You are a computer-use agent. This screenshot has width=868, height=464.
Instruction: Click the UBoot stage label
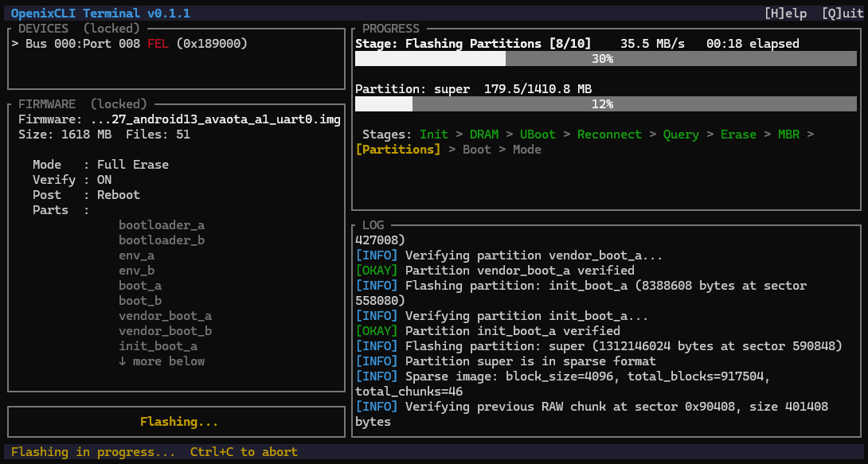[538, 135]
